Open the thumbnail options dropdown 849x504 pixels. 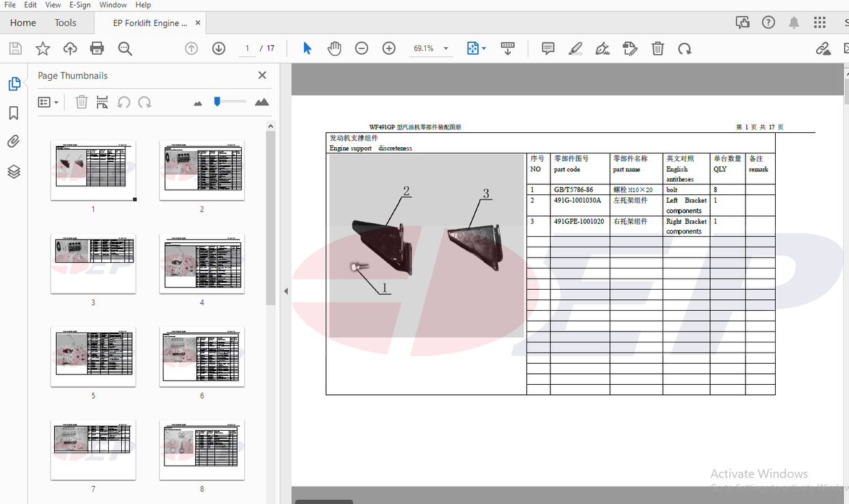[48, 101]
